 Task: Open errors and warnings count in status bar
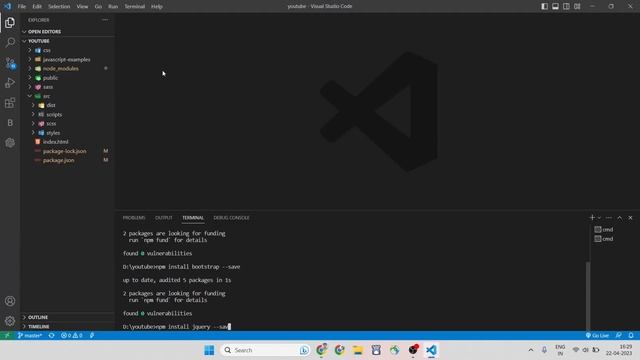71,336
